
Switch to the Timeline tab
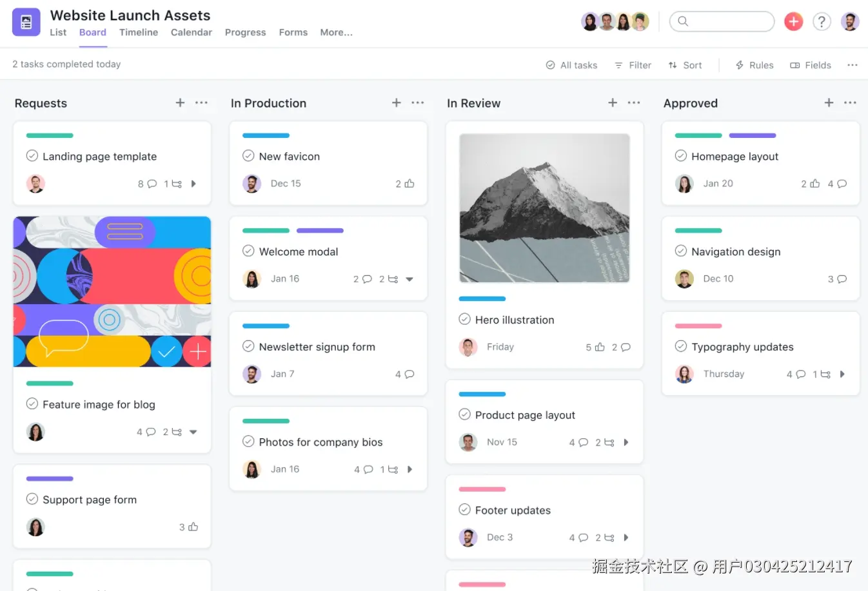[138, 32]
